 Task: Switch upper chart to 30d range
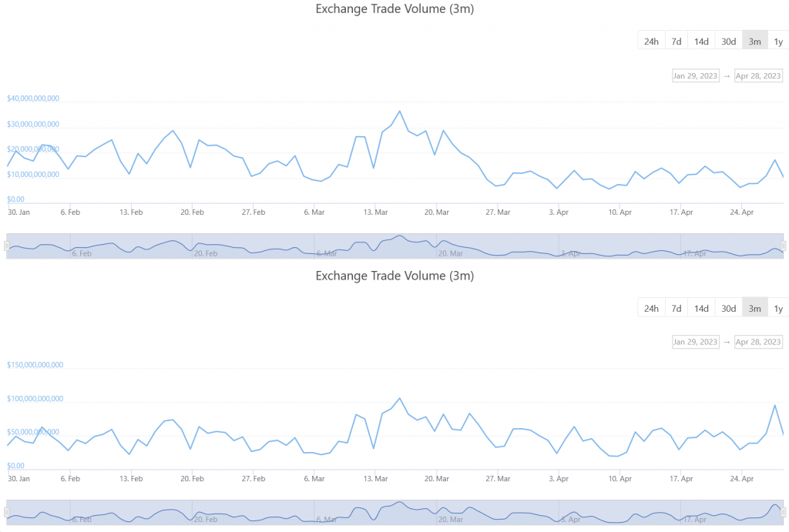pos(729,42)
